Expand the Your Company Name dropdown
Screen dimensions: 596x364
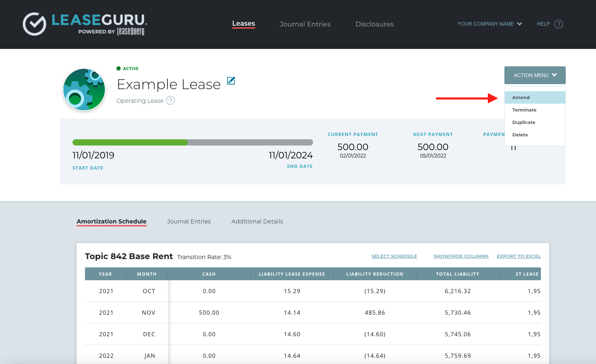(489, 24)
